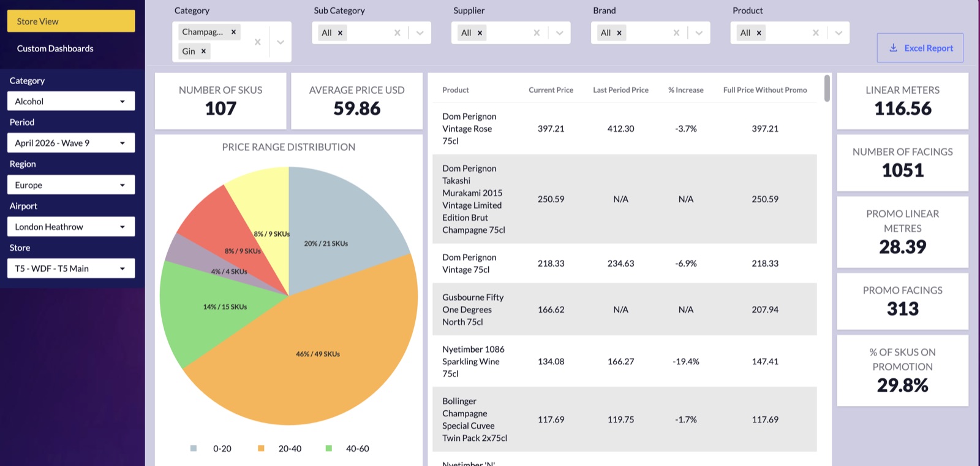Remove the Champag... category chip
This screenshot has height=466, width=980.
tap(233, 32)
